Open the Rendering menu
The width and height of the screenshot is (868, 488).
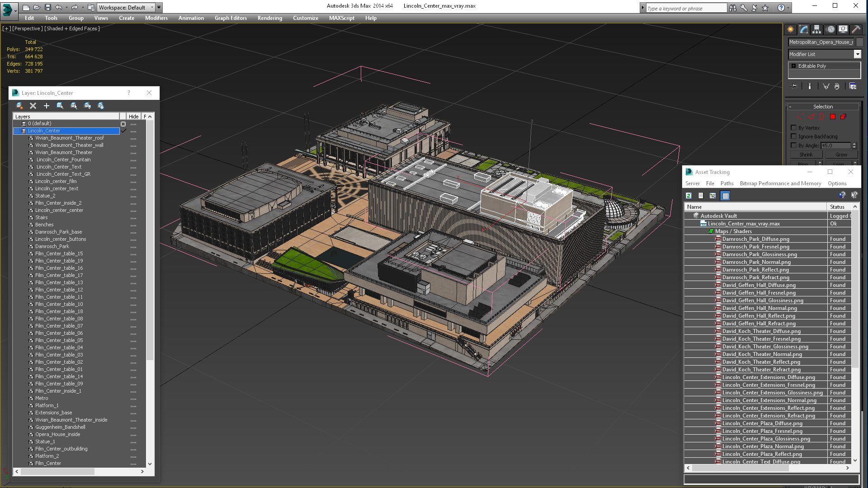[270, 18]
